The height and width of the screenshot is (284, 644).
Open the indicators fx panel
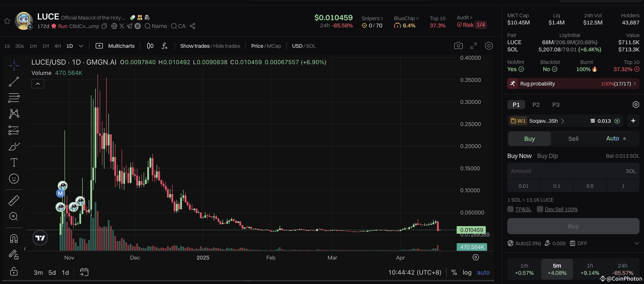pyautogui.click(x=164, y=46)
